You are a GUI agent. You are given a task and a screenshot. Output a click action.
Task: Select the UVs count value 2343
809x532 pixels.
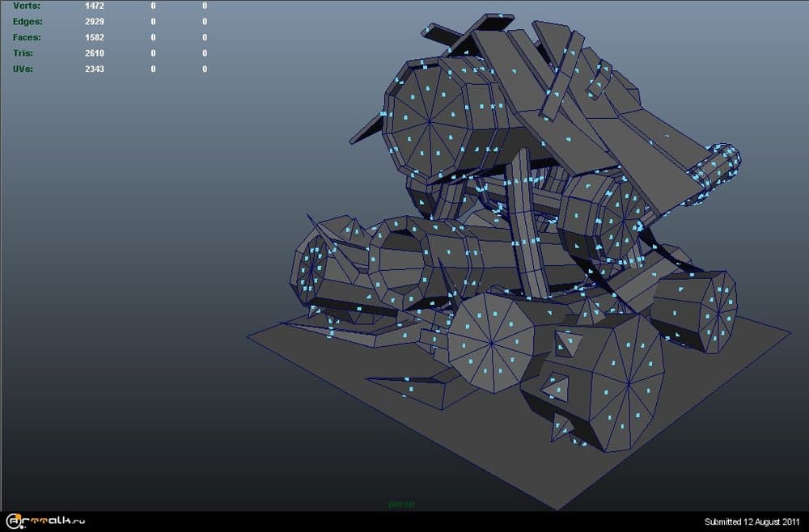96,70
